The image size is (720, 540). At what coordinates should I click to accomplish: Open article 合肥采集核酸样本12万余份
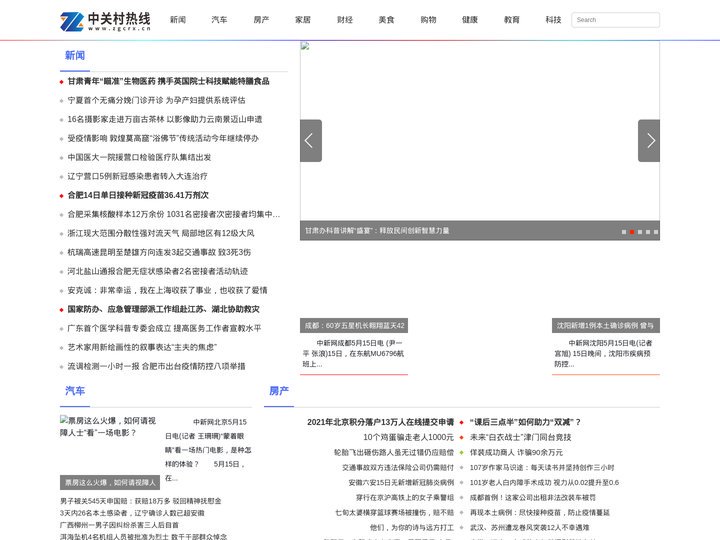point(174,214)
